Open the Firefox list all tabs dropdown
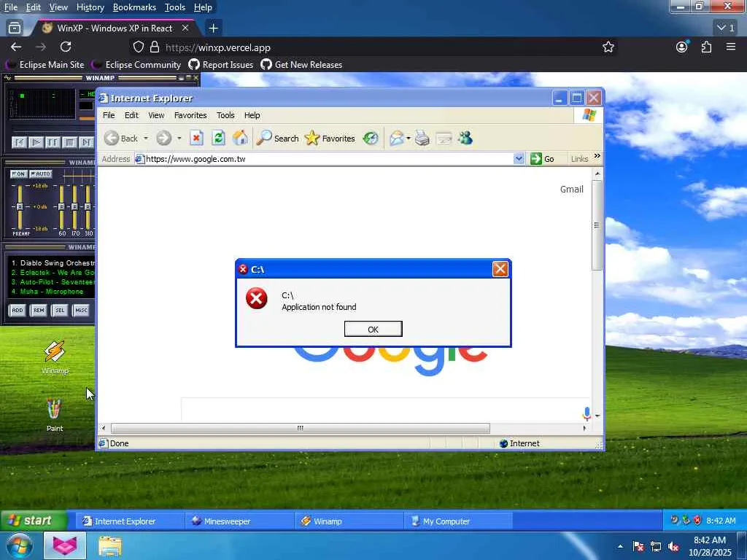Viewport: 747px width, 560px height. tap(726, 28)
